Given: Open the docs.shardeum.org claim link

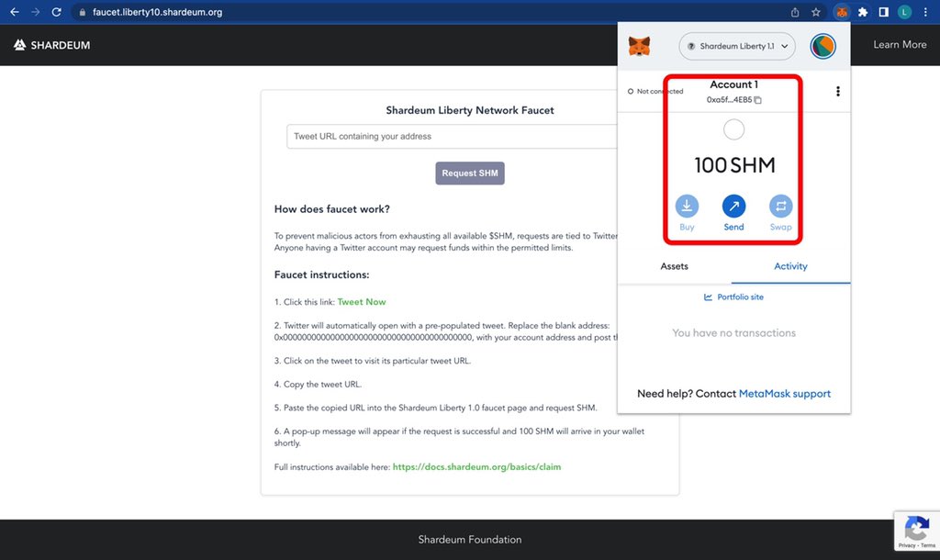Looking at the screenshot, I should (476, 466).
